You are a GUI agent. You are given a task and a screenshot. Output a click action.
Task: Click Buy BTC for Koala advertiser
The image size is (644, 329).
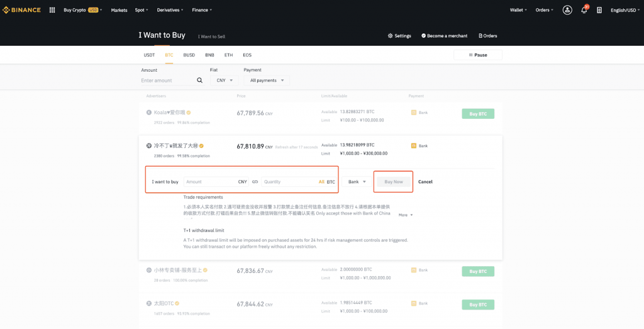478,114
